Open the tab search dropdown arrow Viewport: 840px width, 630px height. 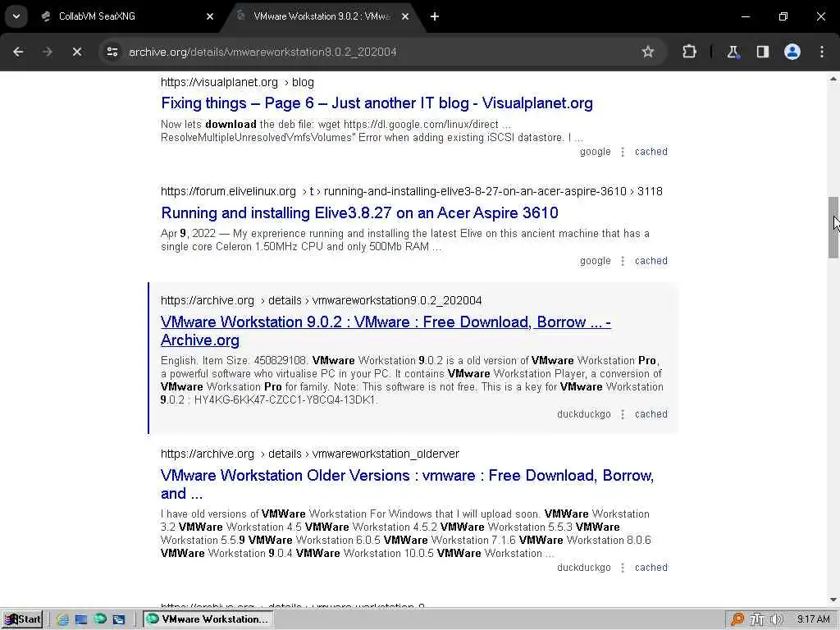click(16, 16)
